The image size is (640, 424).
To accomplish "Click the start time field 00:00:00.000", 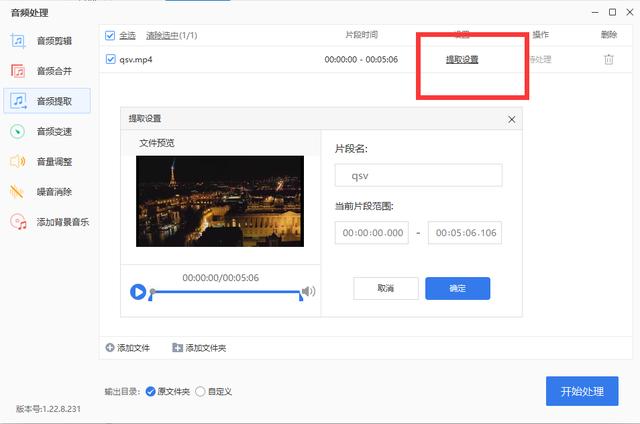I will click(372, 233).
